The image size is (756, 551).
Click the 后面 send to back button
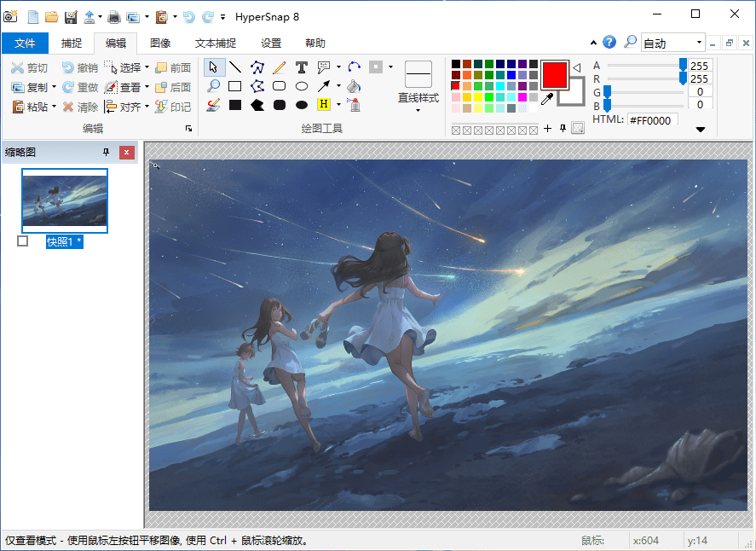pos(173,87)
